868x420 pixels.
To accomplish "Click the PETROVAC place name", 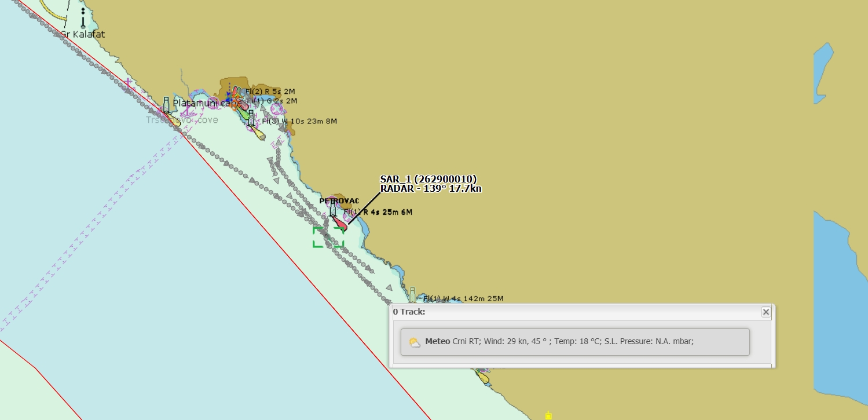I will coord(339,201).
